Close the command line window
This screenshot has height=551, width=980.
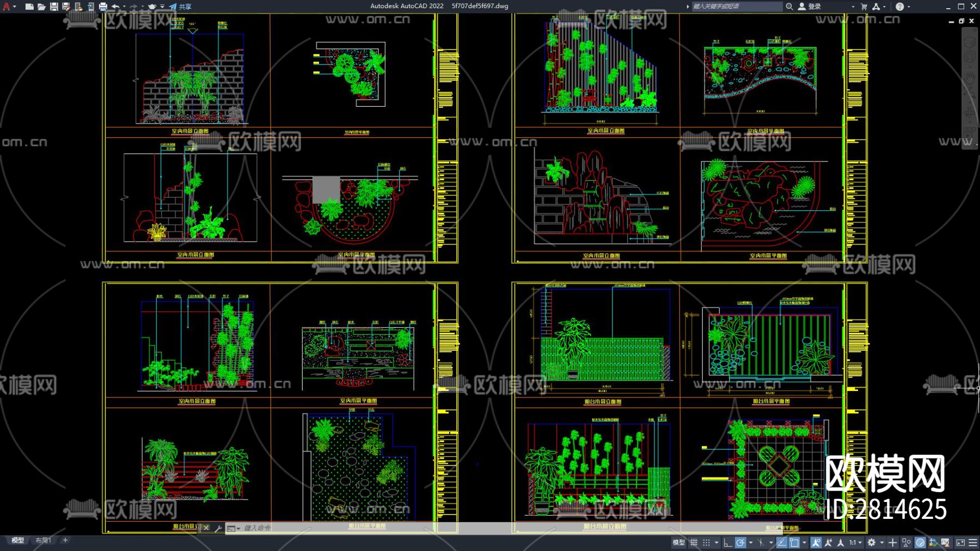[x=206, y=528]
